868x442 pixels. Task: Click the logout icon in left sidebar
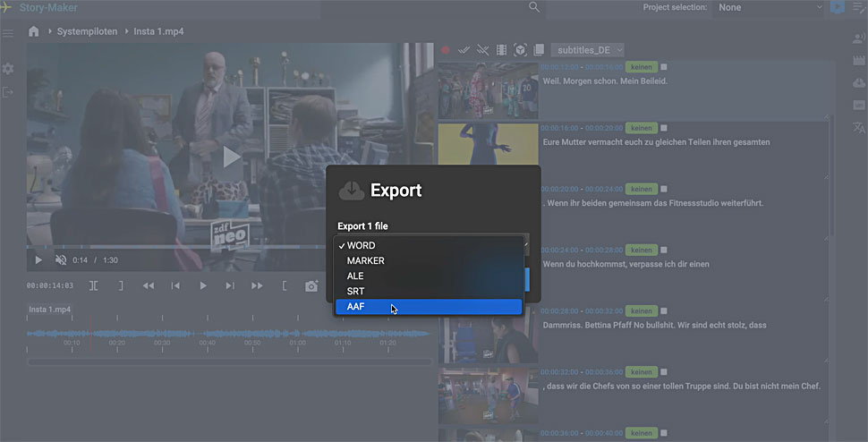8,92
